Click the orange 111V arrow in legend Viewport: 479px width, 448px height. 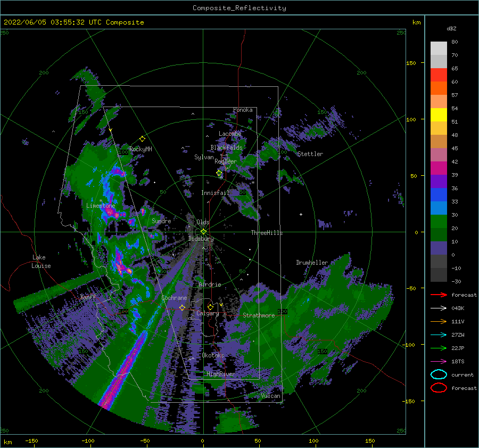(x=439, y=321)
